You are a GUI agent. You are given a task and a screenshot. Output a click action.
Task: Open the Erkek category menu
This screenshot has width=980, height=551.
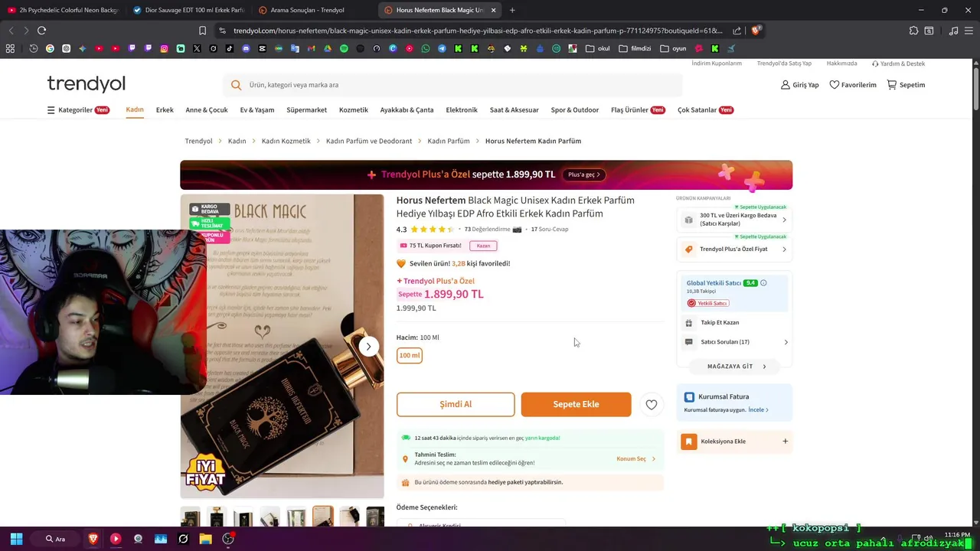165,110
